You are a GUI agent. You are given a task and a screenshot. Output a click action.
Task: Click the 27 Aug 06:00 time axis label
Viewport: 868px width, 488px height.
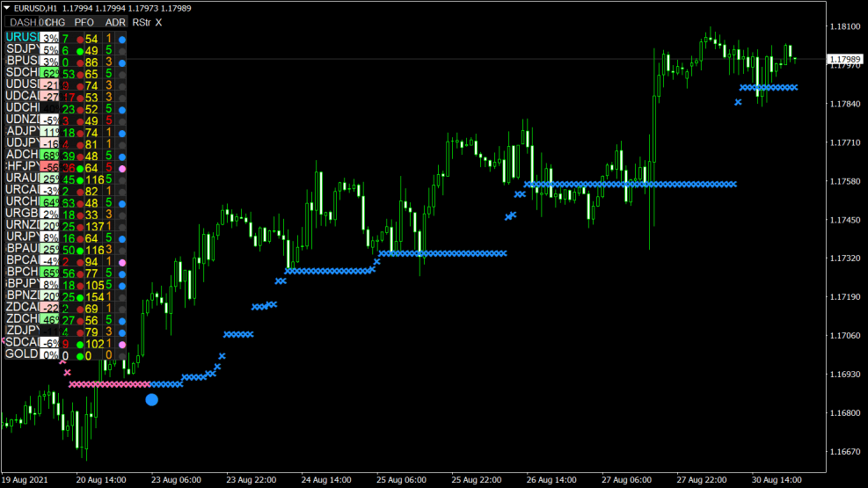(x=627, y=480)
